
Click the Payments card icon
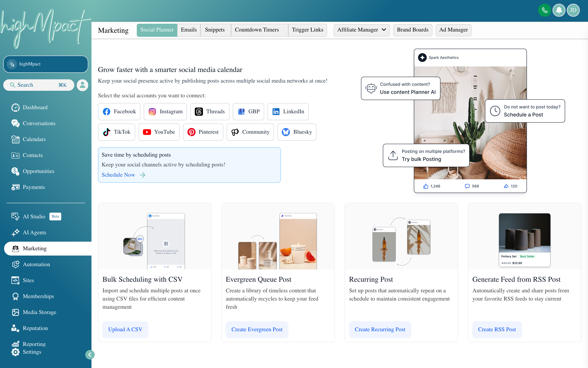click(15, 187)
